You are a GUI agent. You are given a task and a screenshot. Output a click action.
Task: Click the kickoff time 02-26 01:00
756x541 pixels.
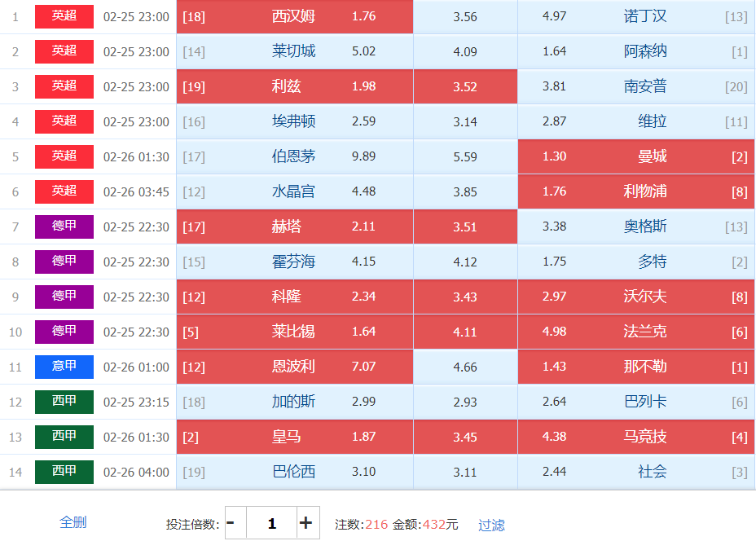point(136,367)
